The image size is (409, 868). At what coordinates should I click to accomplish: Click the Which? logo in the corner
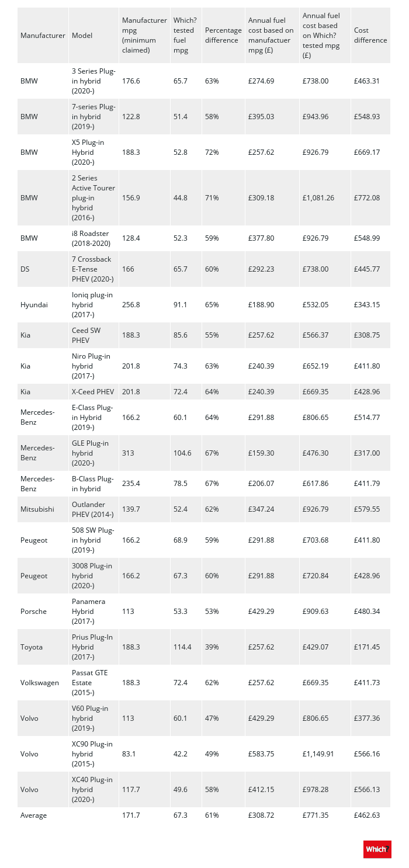tap(377, 849)
